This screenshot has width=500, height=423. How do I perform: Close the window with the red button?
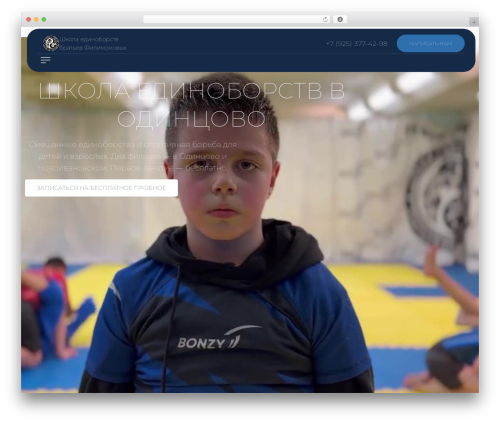click(29, 20)
